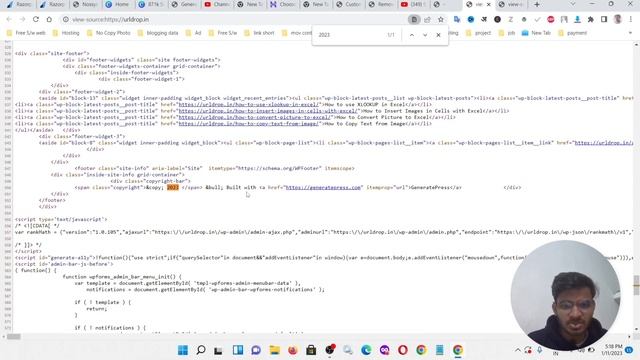
Task: Switch to the Home tab
Action: tap(118, 4)
